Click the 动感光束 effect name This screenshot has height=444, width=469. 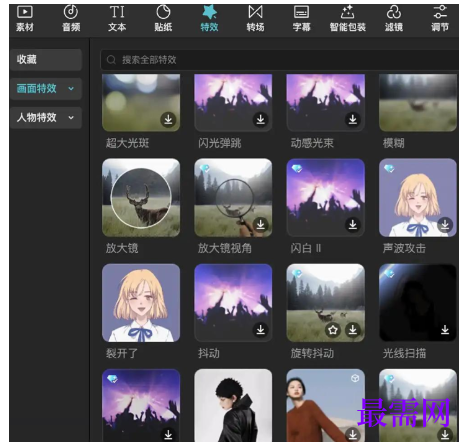pos(312,143)
